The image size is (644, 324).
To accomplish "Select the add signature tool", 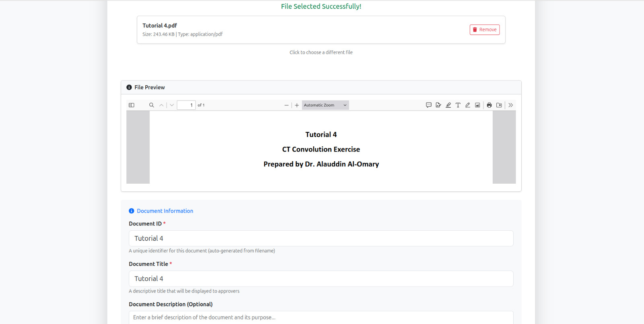I will (438, 105).
